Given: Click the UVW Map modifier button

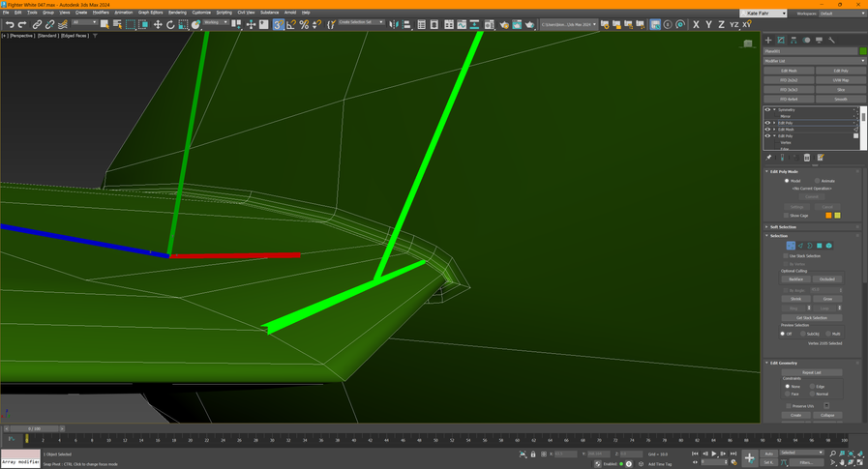Looking at the screenshot, I should (x=841, y=80).
